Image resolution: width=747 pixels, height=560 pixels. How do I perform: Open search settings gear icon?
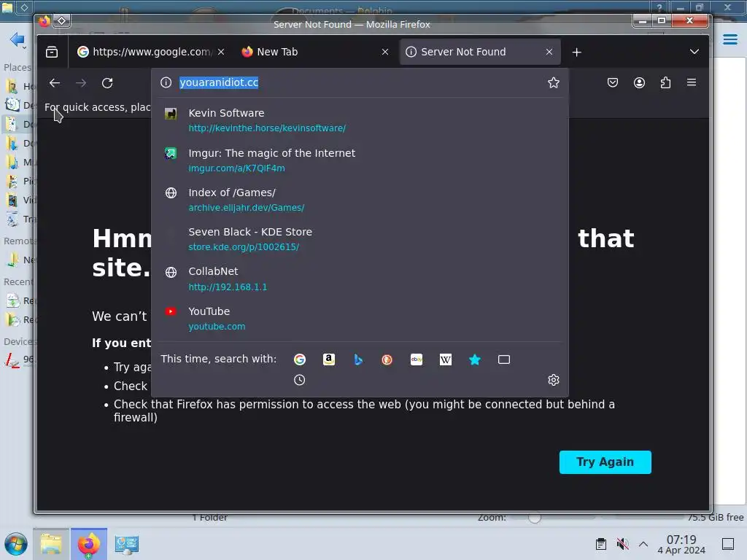point(553,380)
